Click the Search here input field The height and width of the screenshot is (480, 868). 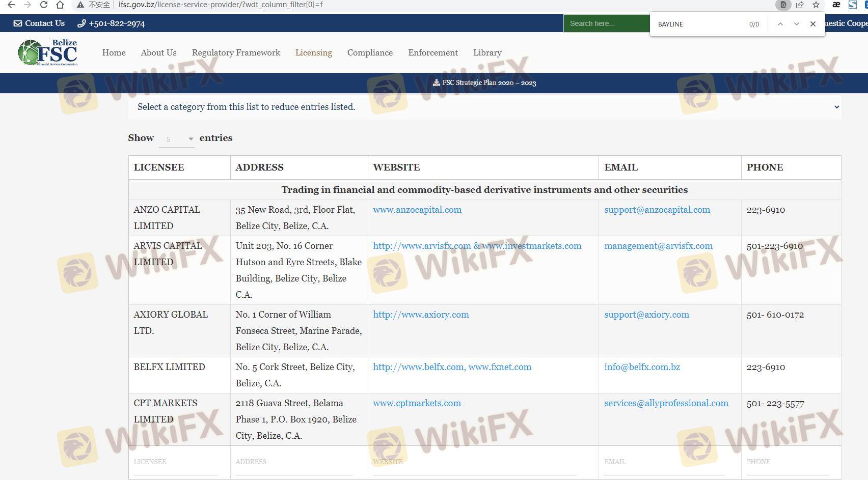(605, 23)
